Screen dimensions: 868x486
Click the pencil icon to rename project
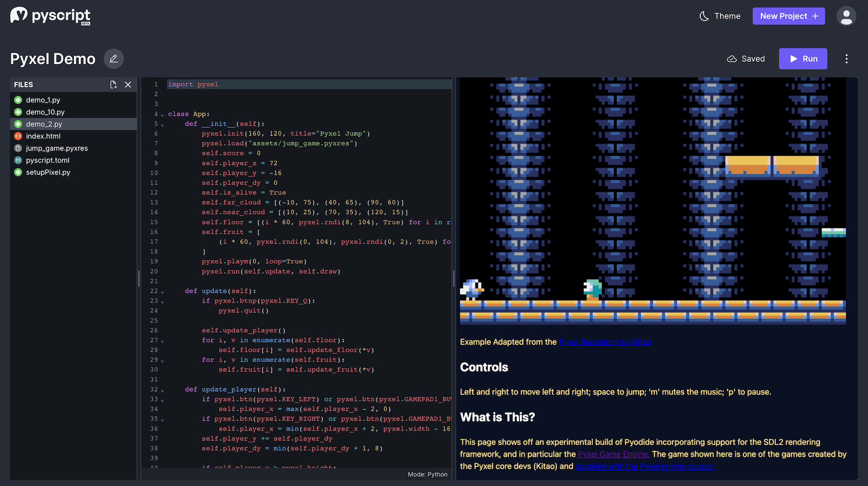[113, 59]
